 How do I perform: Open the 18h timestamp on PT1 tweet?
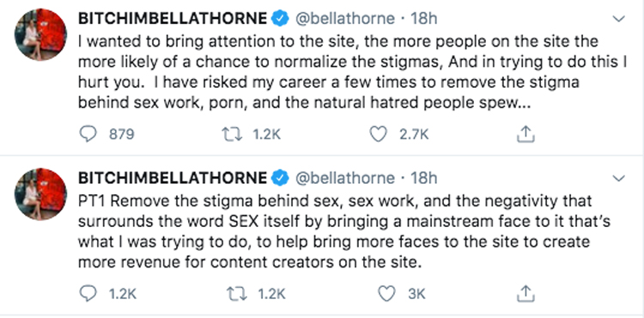pos(424,178)
